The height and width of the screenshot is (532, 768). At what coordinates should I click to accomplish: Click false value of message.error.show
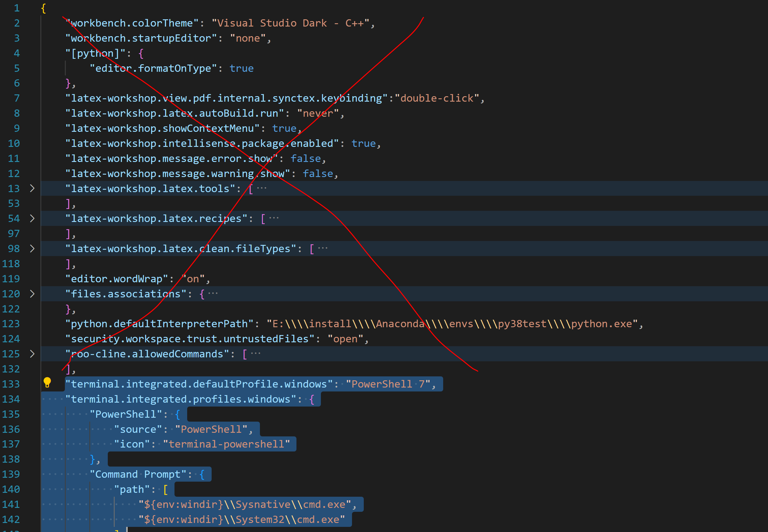tap(306, 159)
